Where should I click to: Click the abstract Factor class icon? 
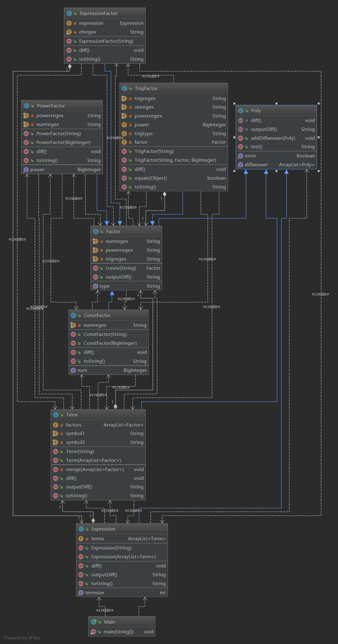(96, 232)
